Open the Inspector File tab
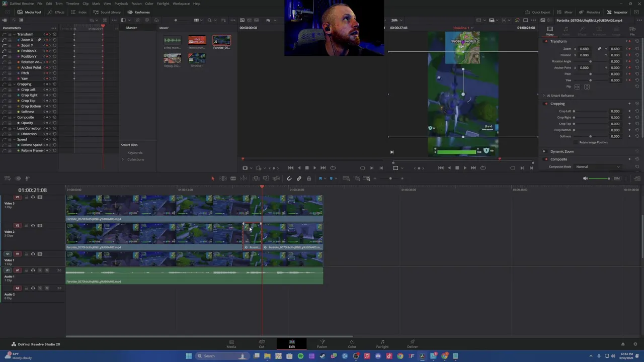This screenshot has height=362, width=644. 632,31
